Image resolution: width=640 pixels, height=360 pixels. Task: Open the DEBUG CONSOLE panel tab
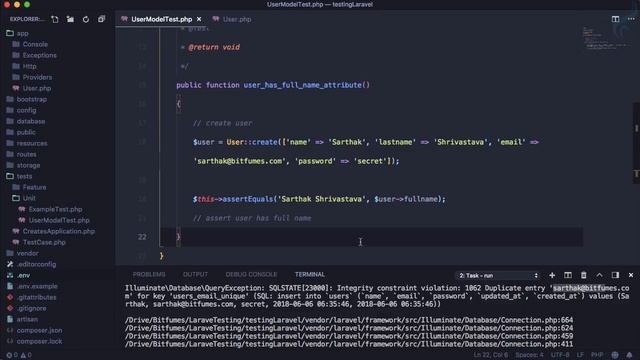point(251,274)
